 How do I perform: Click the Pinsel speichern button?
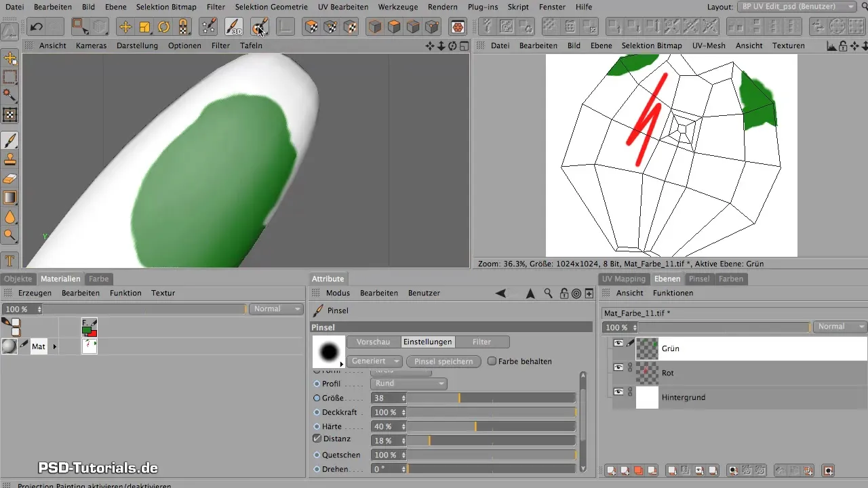click(443, 361)
